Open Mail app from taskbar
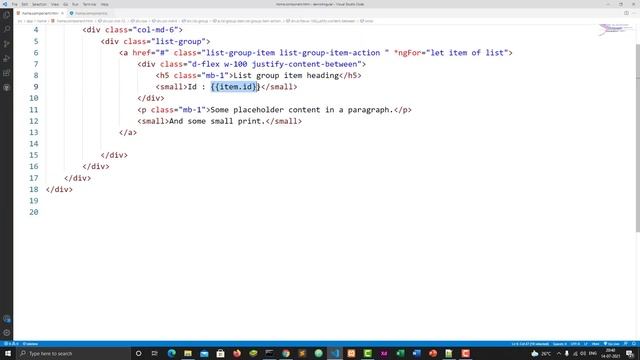640x360 pixels. (x=204, y=353)
